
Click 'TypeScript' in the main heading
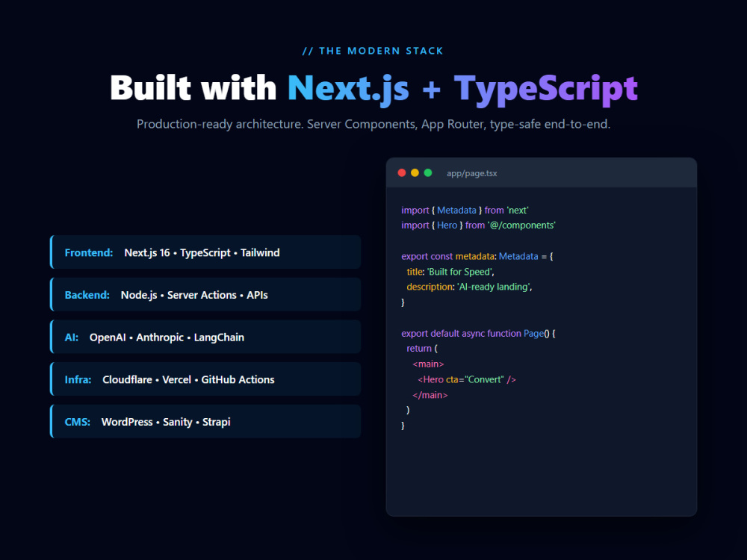545,89
